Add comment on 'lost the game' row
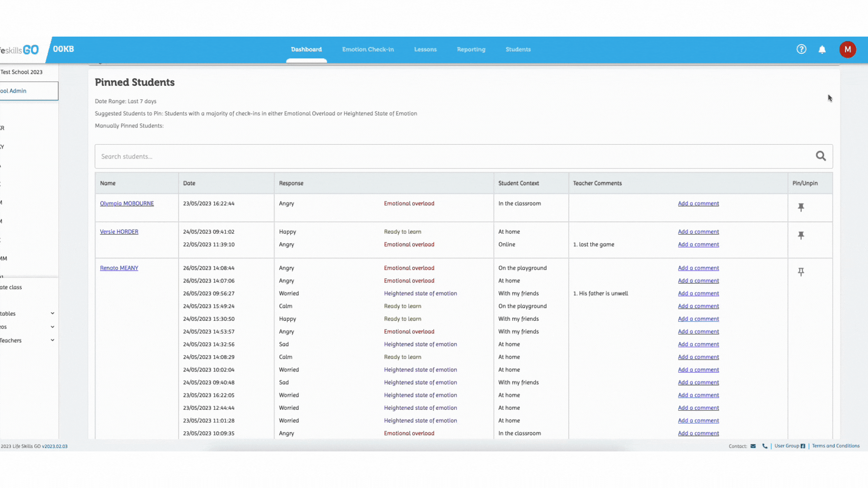This screenshot has height=488, width=868. [x=698, y=244]
